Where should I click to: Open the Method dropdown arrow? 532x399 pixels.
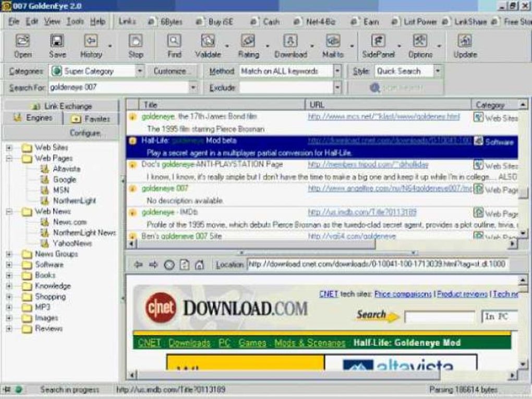(x=337, y=71)
